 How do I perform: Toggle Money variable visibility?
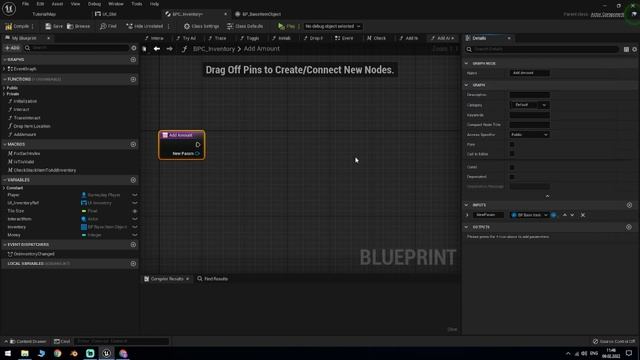click(x=135, y=235)
